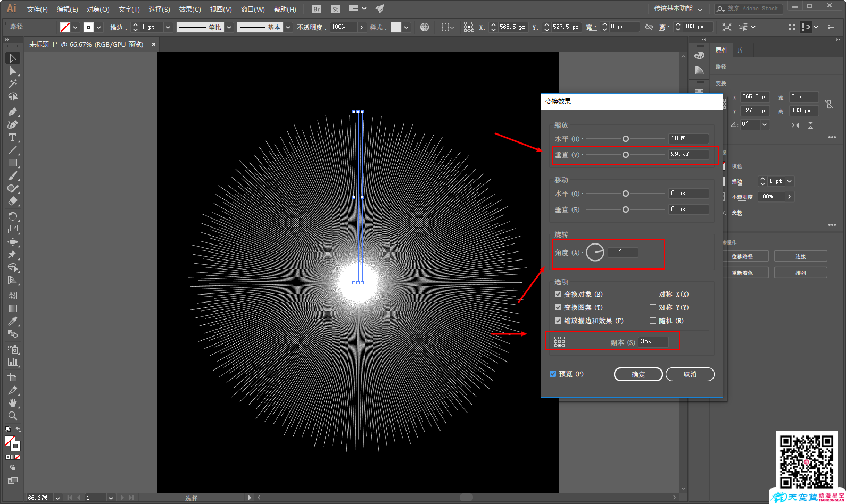Open artboard navigation dropdown
Viewport: 846px width, 504px height.
[x=111, y=498]
